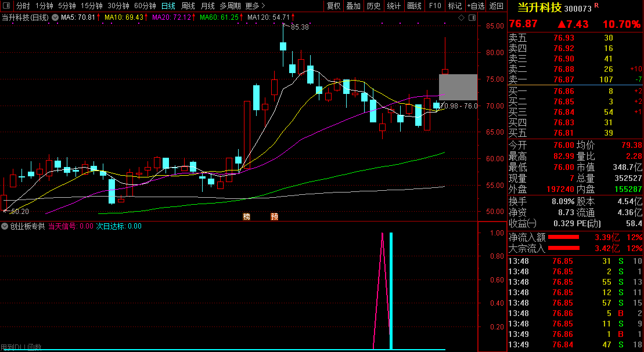Expand the 创业板专供 indicator dropdown arrow
The height and width of the screenshot is (352, 644).
[x=5, y=226]
